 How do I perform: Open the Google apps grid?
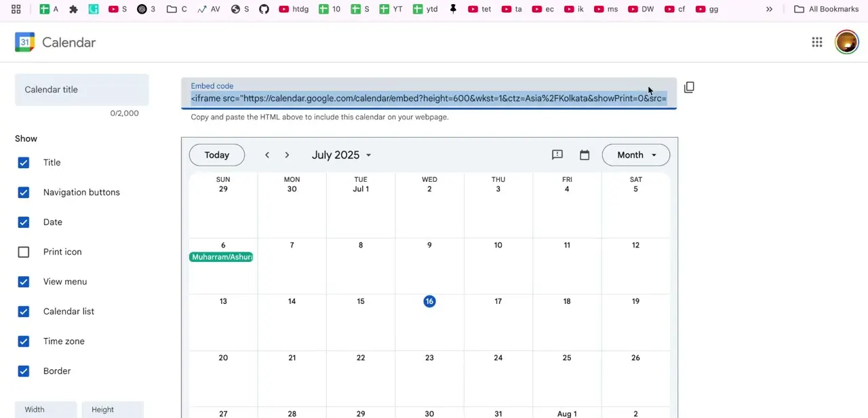[x=817, y=42]
